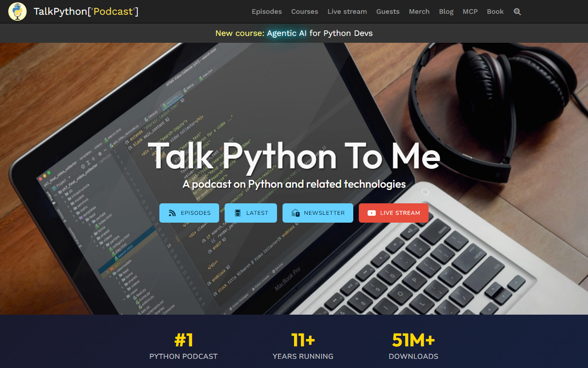This screenshot has width=588, height=368.
Task: Click the Talk Python logo icon
Action: 17,11
